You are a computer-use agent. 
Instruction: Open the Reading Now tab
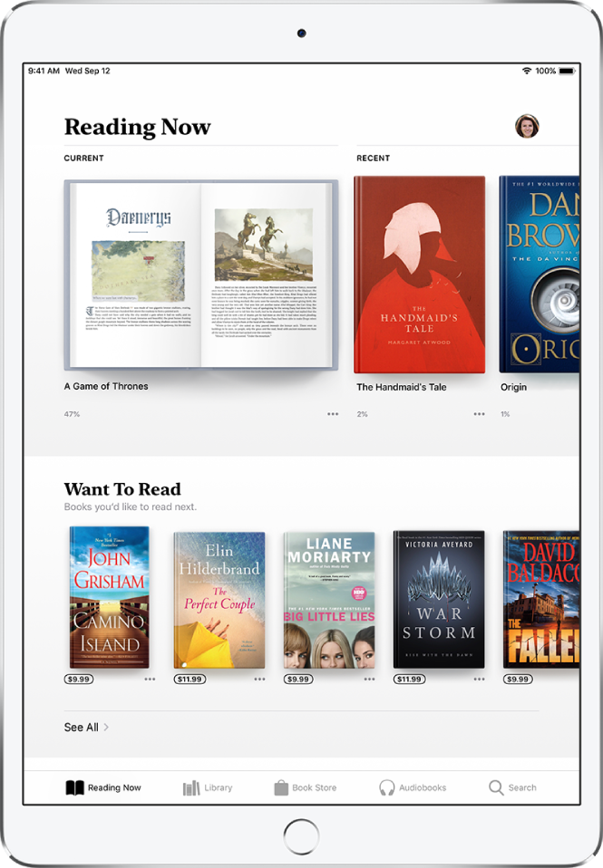[x=103, y=787]
